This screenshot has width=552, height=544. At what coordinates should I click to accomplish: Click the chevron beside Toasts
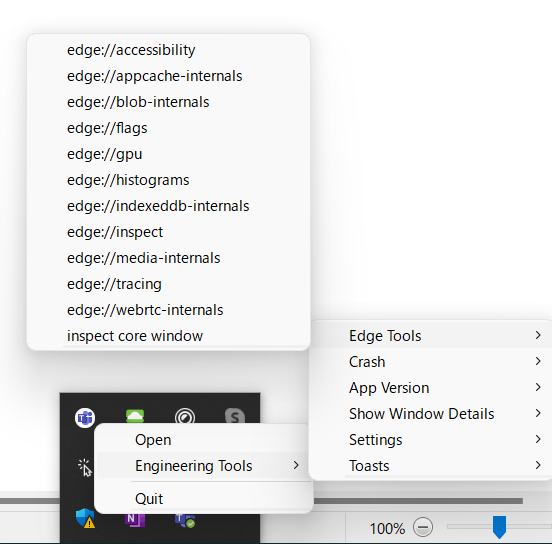538,465
